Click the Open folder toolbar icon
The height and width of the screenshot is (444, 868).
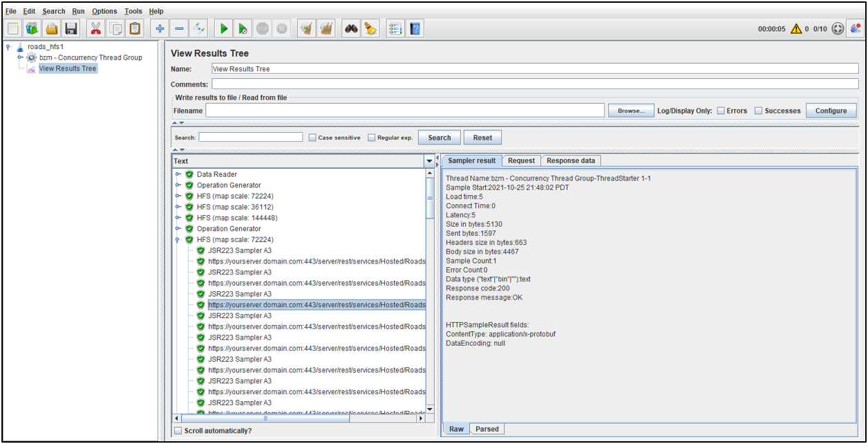coord(52,28)
